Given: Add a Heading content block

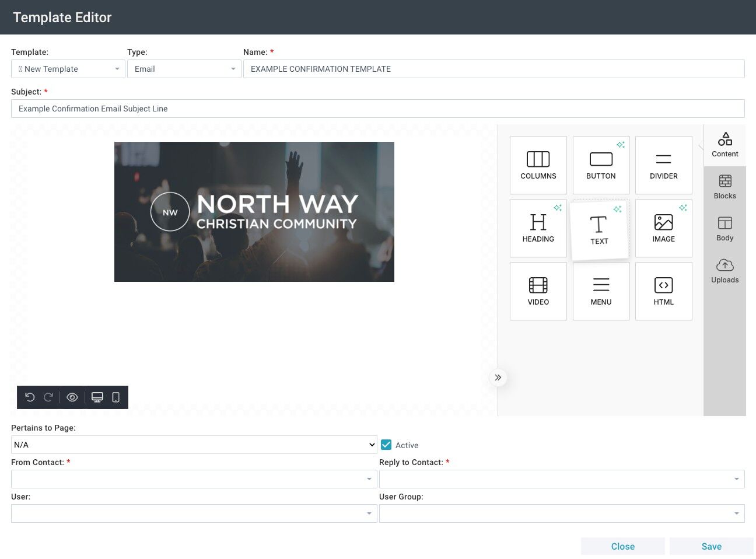Looking at the screenshot, I should coord(538,228).
